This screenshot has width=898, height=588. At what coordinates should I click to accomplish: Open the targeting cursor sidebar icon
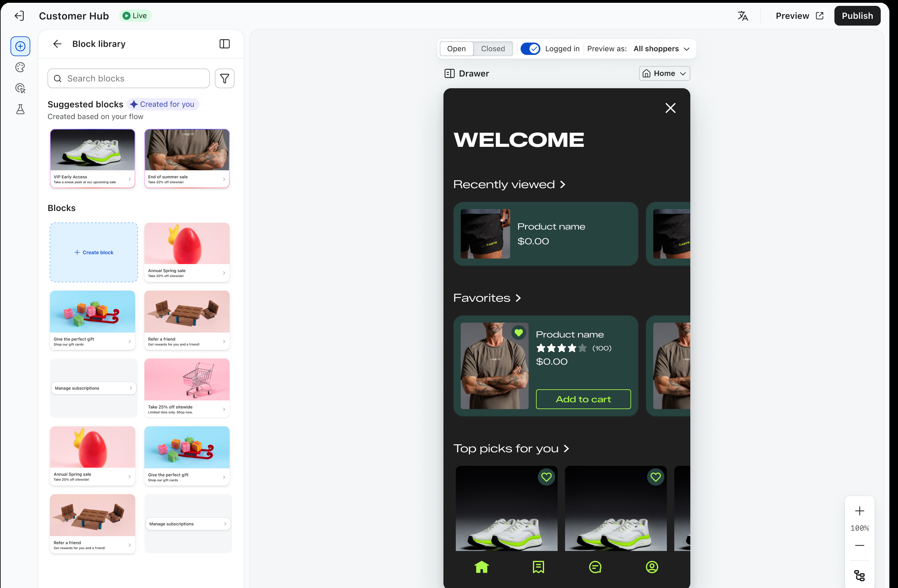pyautogui.click(x=20, y=88)
